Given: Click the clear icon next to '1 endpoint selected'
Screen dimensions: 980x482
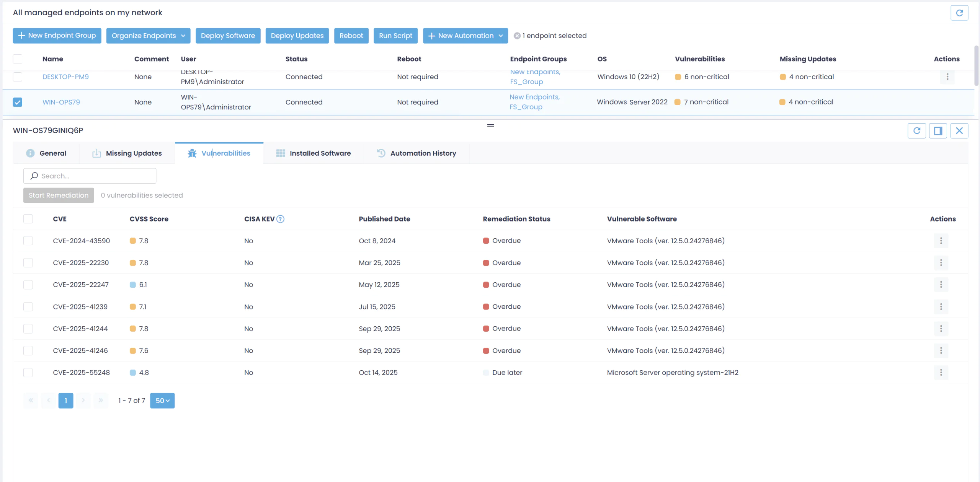Looking at the screenshot, I should pyautogui.click(x=516, y=36).
